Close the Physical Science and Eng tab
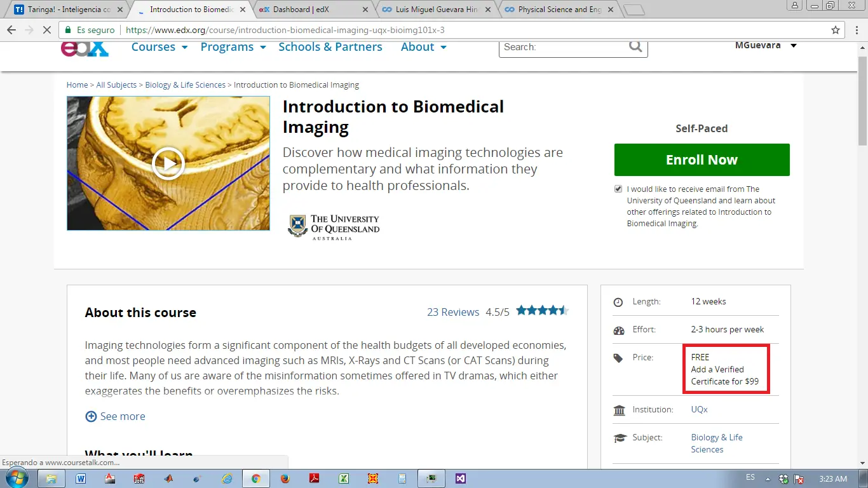The width and height of the screenshot is (868, 488). [611, 10]
